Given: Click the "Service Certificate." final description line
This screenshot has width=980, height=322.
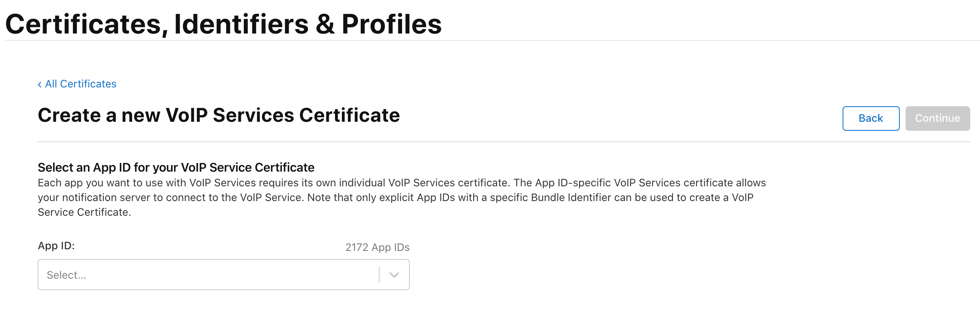Looking at the screenshot, I should (84, 212).
